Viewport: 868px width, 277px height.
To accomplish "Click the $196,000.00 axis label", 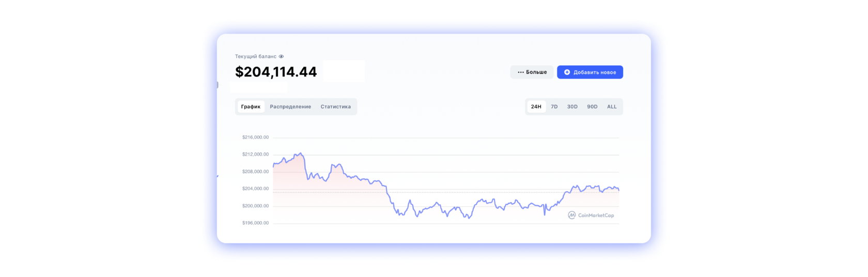I will 255,223.
